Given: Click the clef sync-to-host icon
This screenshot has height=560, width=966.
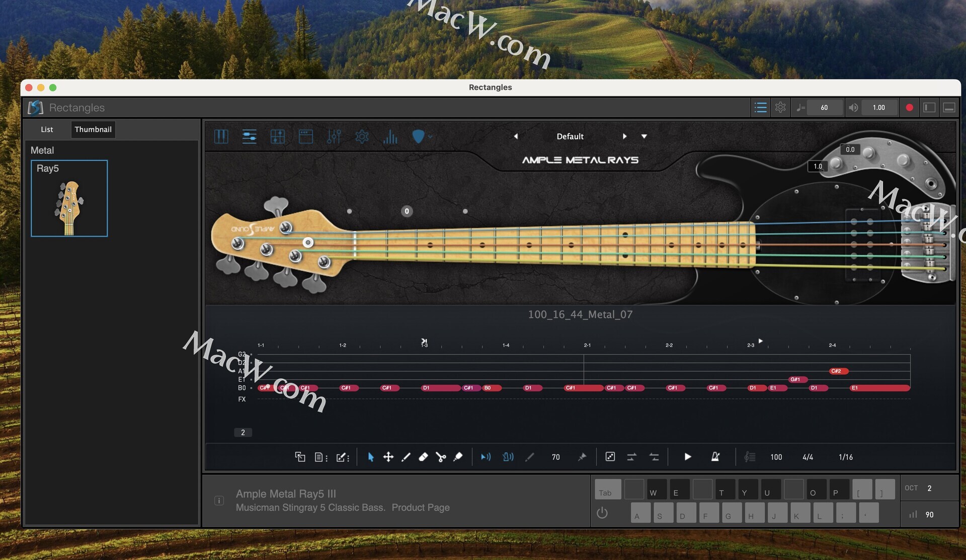Looking at the screenshot, I should click(x=750, y=457).
